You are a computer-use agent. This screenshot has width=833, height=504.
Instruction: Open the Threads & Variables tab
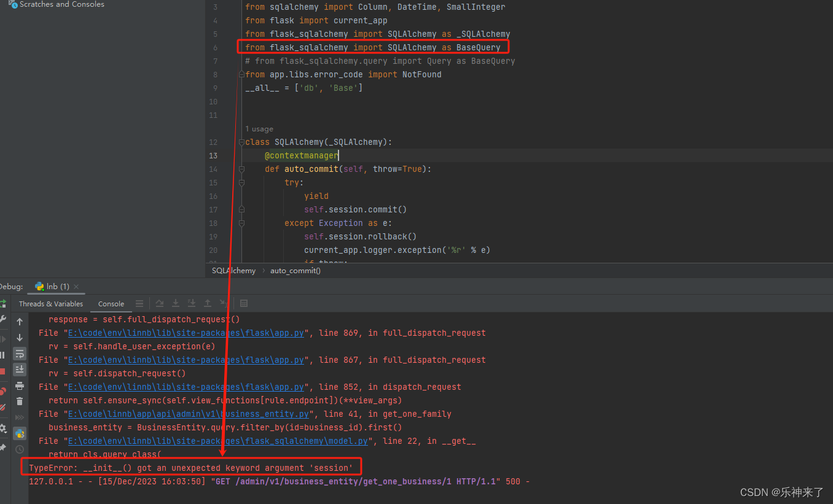point(51,303)
